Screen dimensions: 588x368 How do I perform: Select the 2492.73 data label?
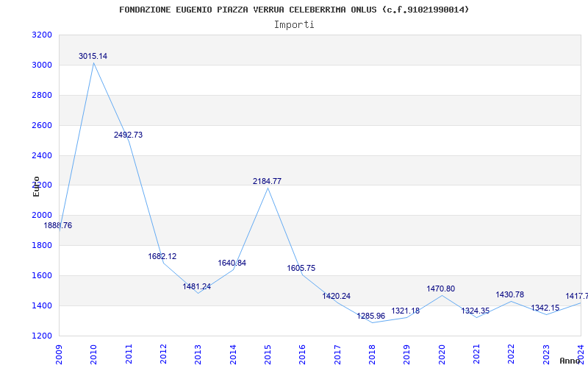pos(128,135)
